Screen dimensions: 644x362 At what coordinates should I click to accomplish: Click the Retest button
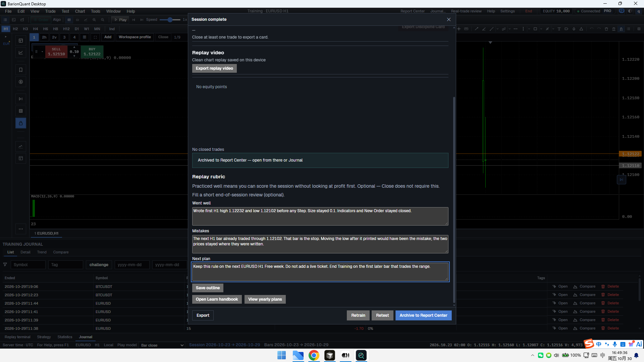coord(382,315)
